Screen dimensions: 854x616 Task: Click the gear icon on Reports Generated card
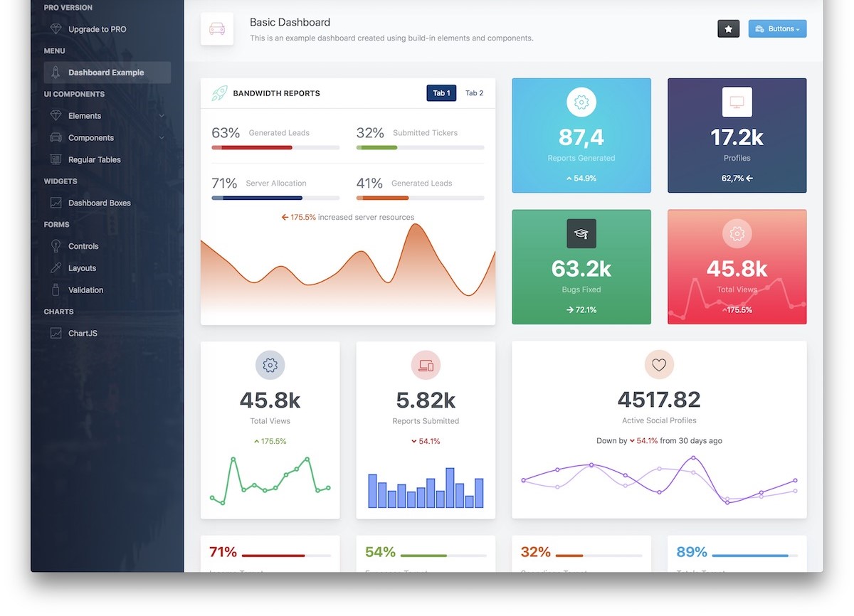[x=581, y=102]
